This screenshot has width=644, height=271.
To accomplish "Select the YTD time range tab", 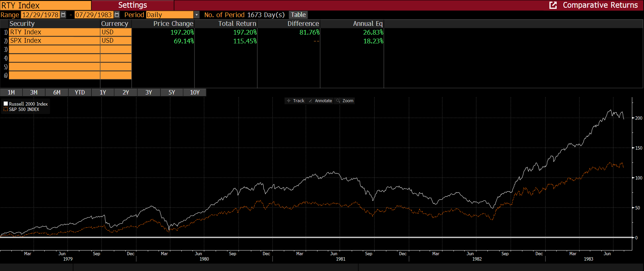I will (x=80, y=92).
